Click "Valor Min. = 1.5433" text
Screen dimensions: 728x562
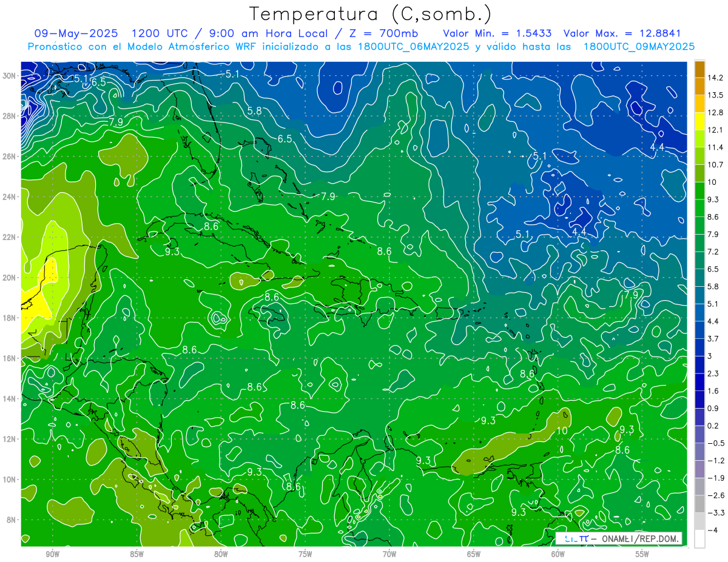tap(497, 33)
